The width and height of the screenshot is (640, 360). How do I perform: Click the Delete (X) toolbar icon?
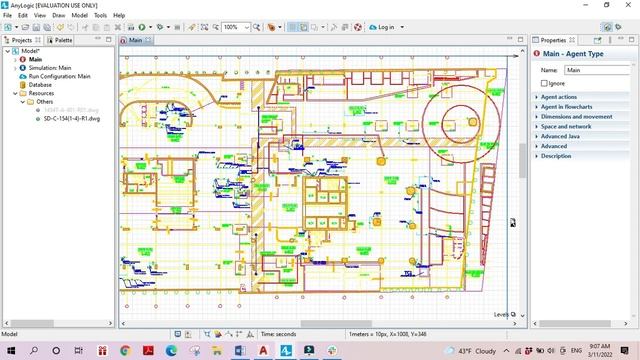click(x=118, y=27)
